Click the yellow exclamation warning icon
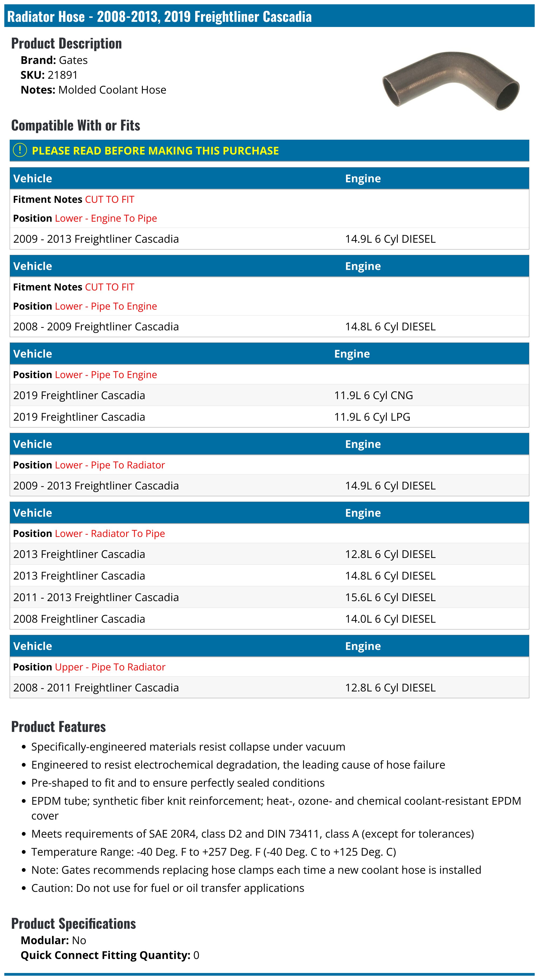This screenshot has width=539, height=980. coord(20,150)
